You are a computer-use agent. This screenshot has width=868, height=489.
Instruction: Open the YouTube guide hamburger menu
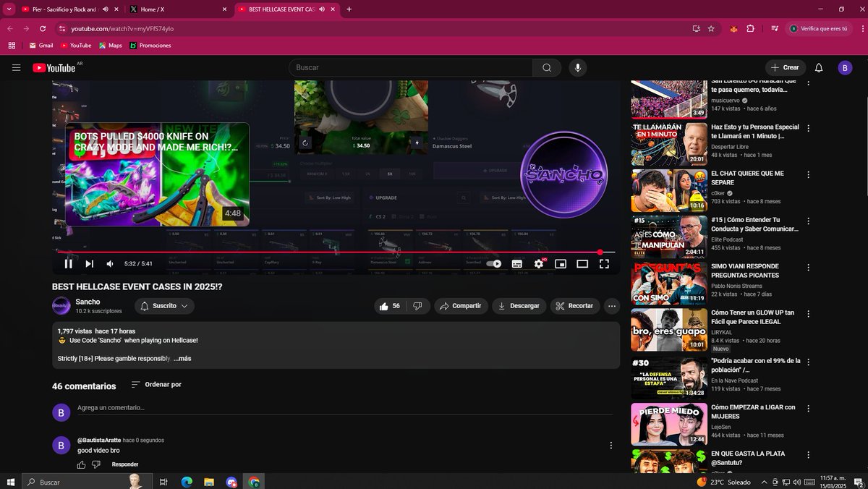tap(16, 67)
